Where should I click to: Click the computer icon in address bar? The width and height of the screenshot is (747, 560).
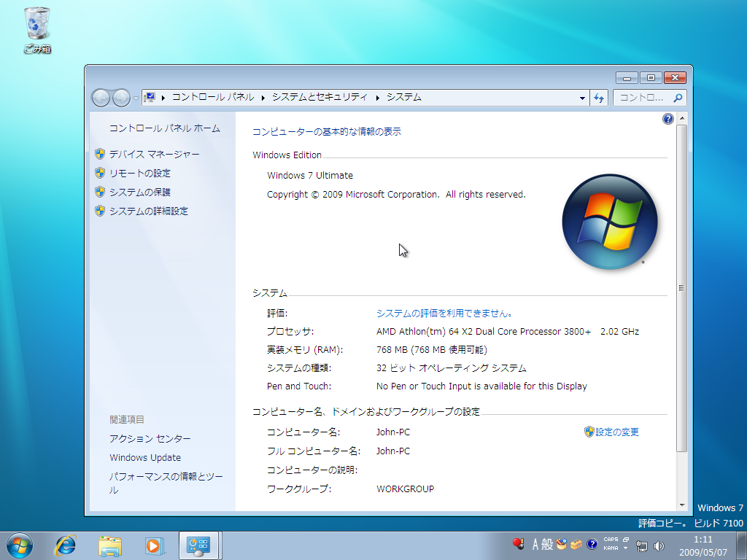[150, 97]
